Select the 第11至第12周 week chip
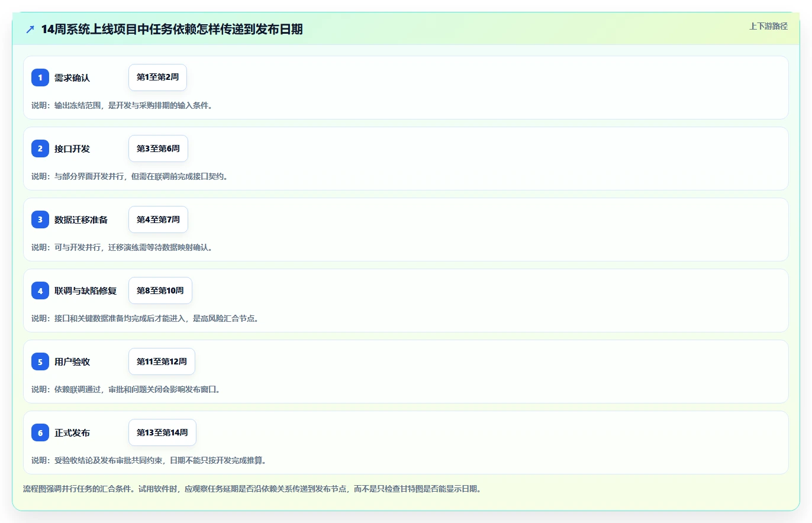 pos(162,361)
